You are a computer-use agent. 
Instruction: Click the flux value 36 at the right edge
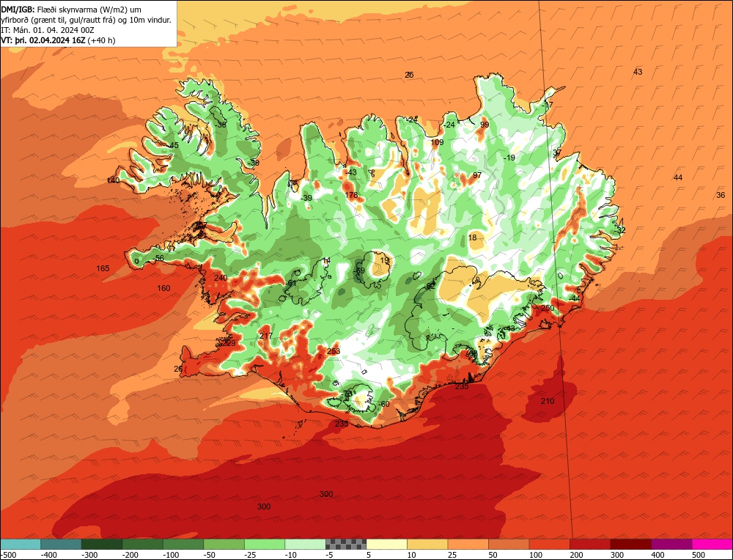[x=721, y=195]
